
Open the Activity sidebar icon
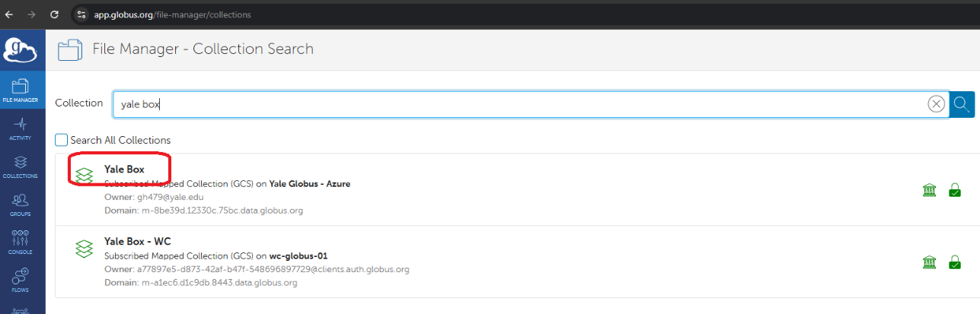pyautogui.click(x=21, y=128)
